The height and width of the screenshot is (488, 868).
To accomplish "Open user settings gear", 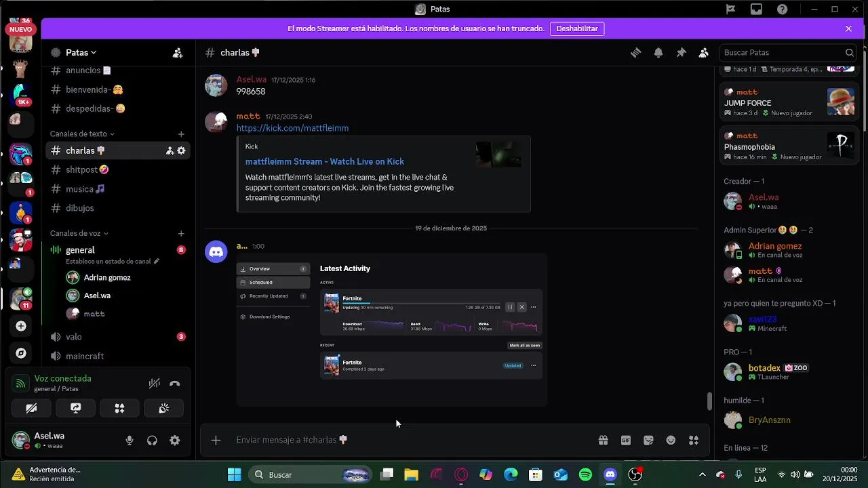I will coord(175,441).
